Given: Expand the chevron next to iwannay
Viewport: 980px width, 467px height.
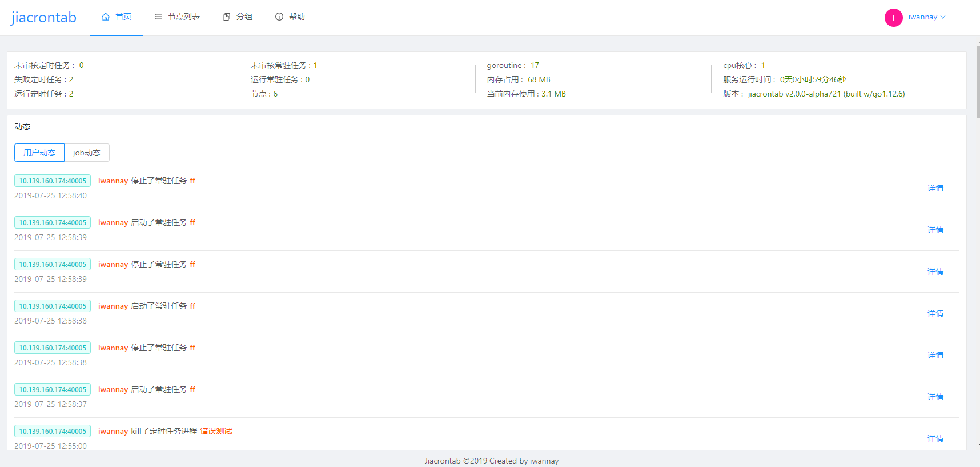Looking at the screenshot, I should coord(943,17).
